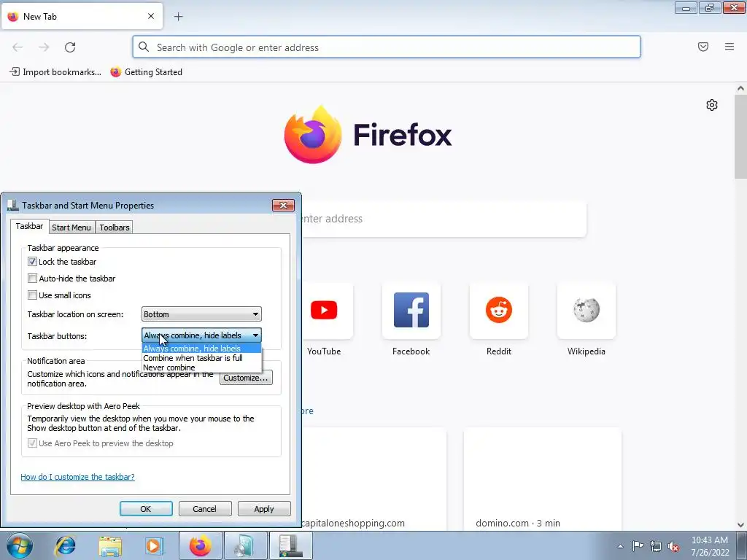The image size is (747, 560).
Task: Enable Auto-hide the taskbar checkbox
Action: [x=32, y=278]
